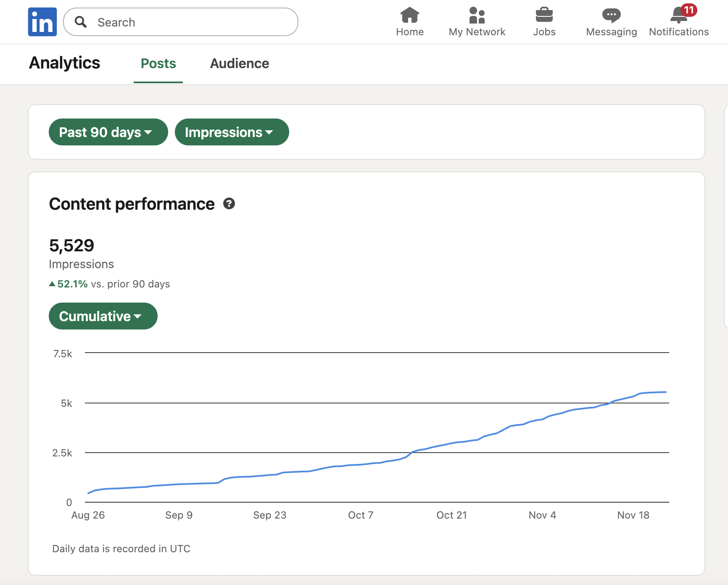The width and height of the screenshot is (728, 585).
Task: Open the Impressions metric dropdown
Action: tap(232, 132)
